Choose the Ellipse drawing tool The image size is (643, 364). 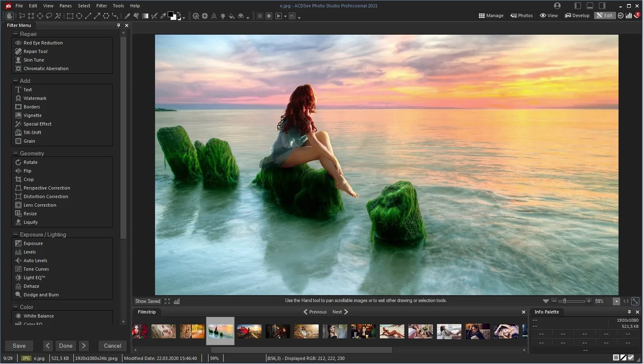pos(79,16)
